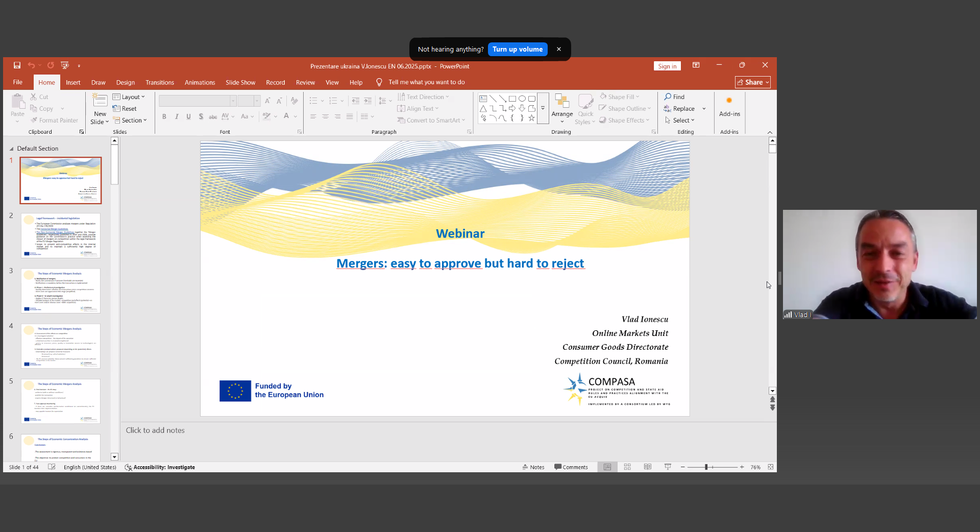Viewport: 980px width, 532px height.
Task: Click the Find magnifier icon
Action: (668, 96)
